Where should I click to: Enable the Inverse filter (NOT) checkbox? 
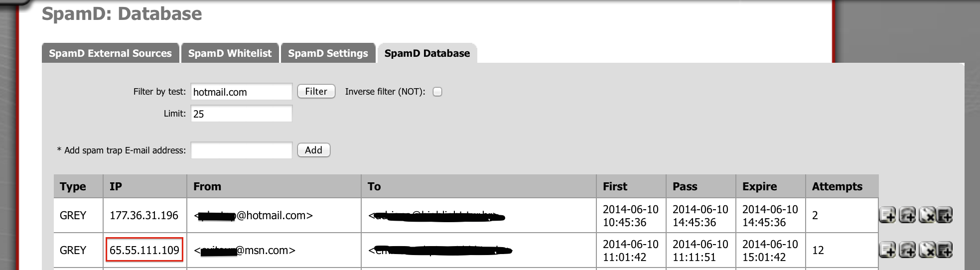437,92
